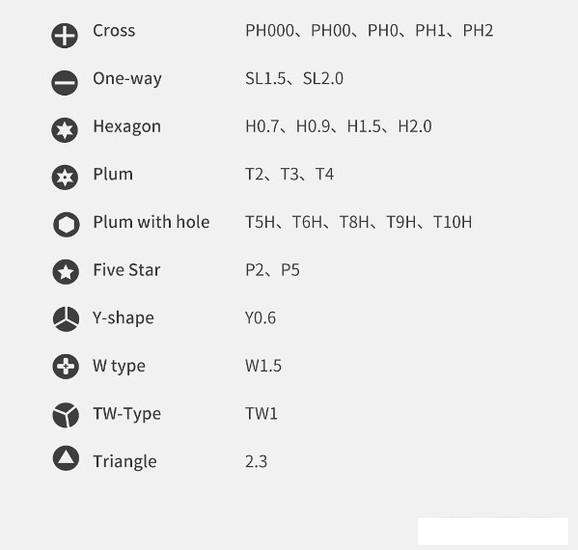Click the Plum with hole hexagon icon

point(66,224)
